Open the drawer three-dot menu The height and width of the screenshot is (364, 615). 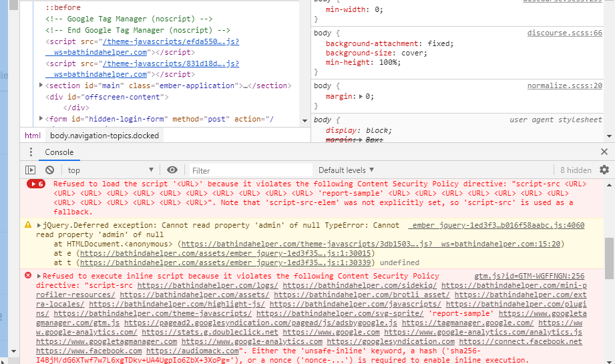pyautogui.click(x=31, y=152)
